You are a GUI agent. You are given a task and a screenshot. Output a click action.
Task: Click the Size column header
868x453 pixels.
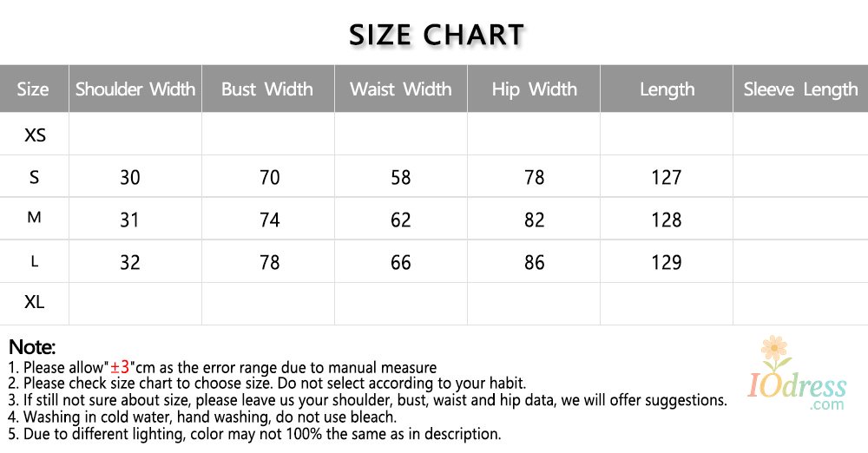(33, 89)
